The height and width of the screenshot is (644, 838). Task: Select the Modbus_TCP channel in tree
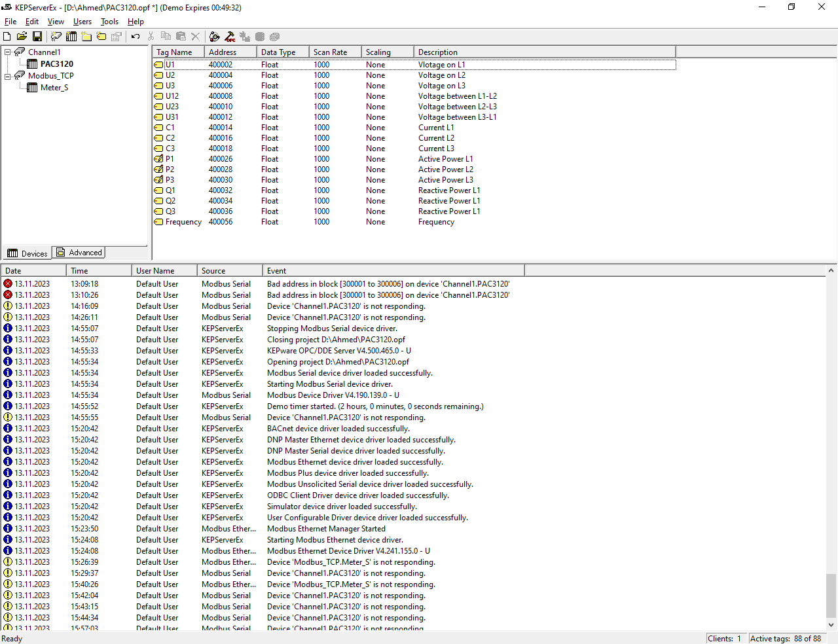[51, 76]
